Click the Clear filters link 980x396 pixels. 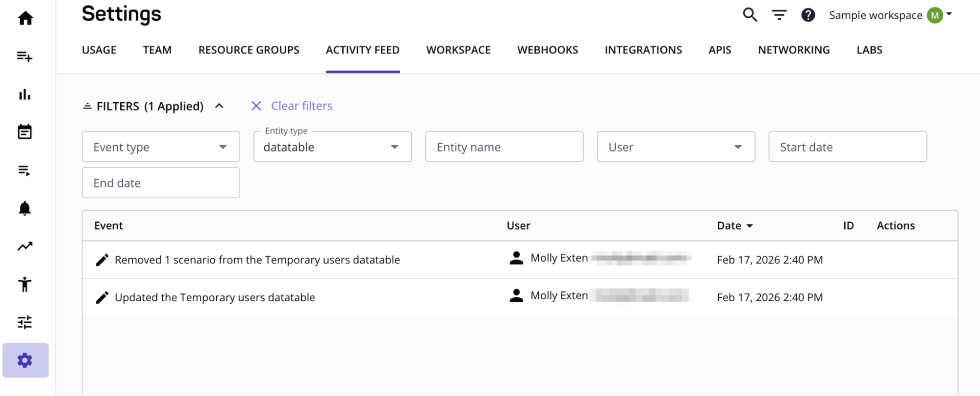click(x=301, y=106)
